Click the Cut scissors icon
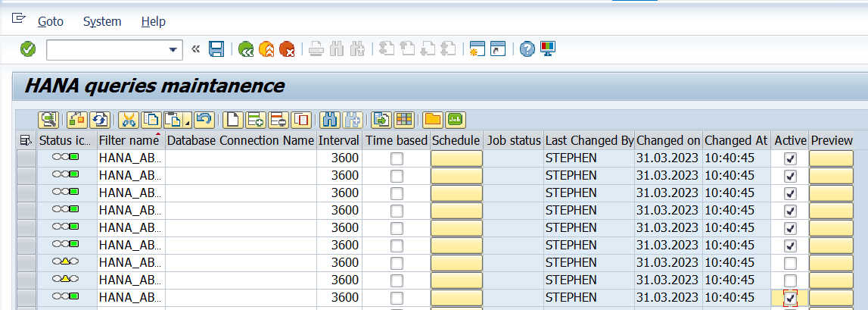This screenshot has width=868, height=310. 129,119
